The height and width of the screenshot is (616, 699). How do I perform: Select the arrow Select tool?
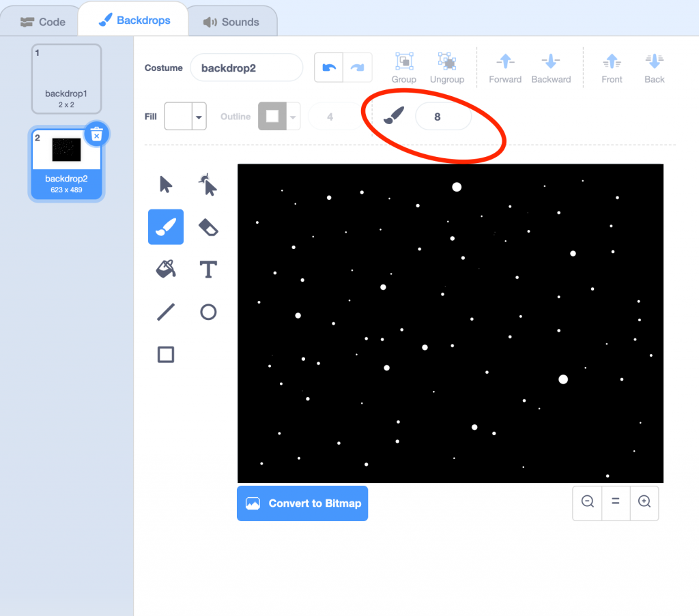coord(166,184)
